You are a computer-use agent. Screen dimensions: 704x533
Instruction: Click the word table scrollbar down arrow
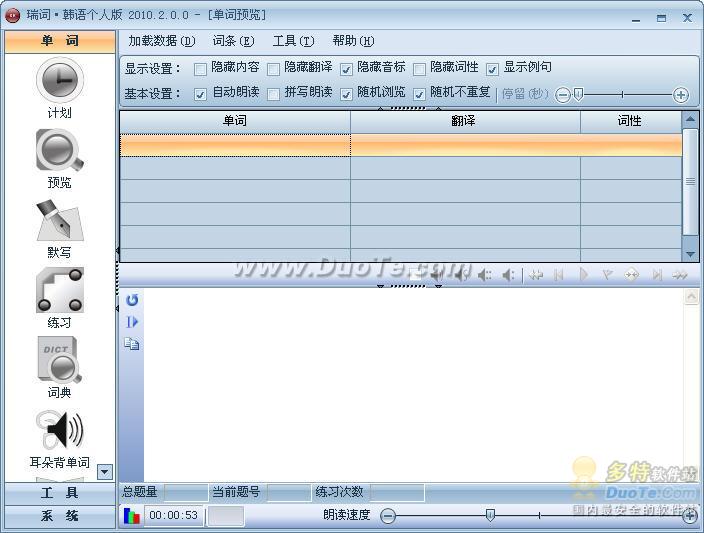click(690, 254)
